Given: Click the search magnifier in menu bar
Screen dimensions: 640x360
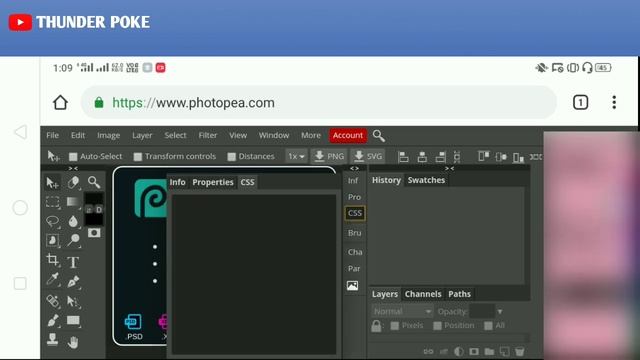Looking at the screenshot, I should click(x=379, y=136).
